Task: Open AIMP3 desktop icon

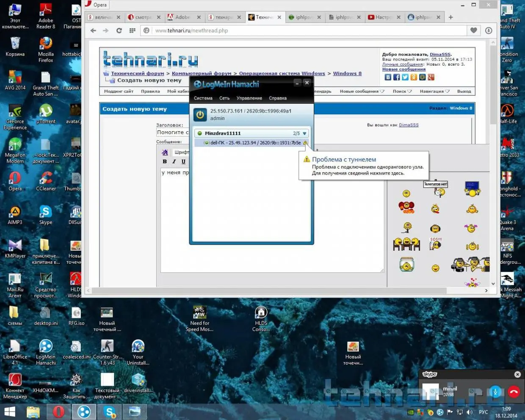Action: click(15, 214)
